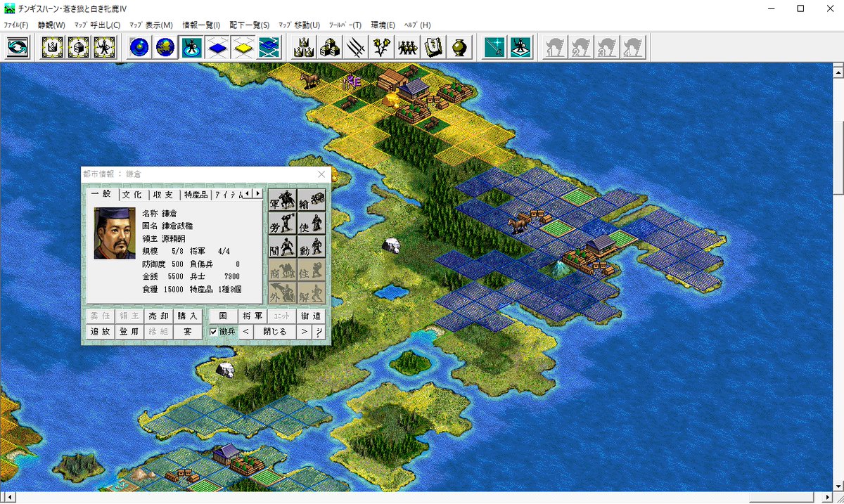Image resolution: width=844 pixels, height=504 pixels.
Task: Click the 国 country button
Action: click(x=223, y=316)
